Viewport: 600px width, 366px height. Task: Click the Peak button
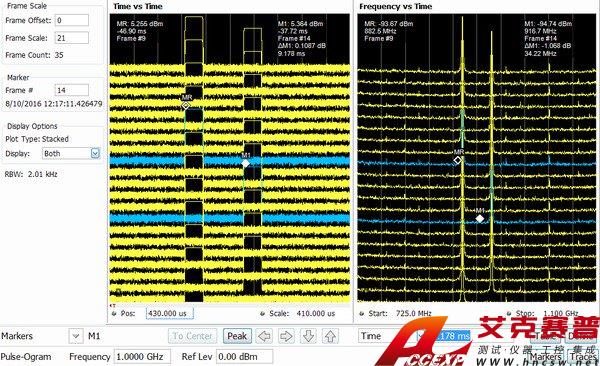coord(237,336)
